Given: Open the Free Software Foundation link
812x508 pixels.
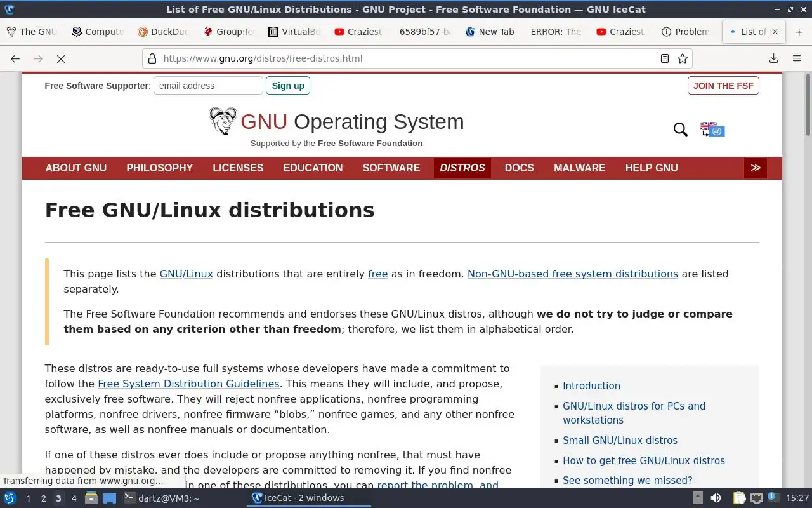Looking at the screenshot, I should (x=370, y=143).
